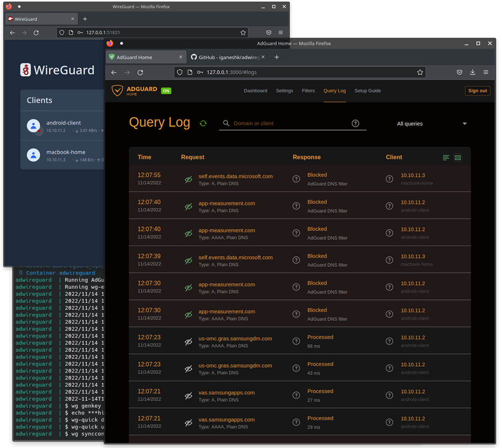Toggle block icon for 12:07:40 app-measurement.com Type A
Image resolution: width=502 pixels, height=448 pixels.
[x=188, y=207]
